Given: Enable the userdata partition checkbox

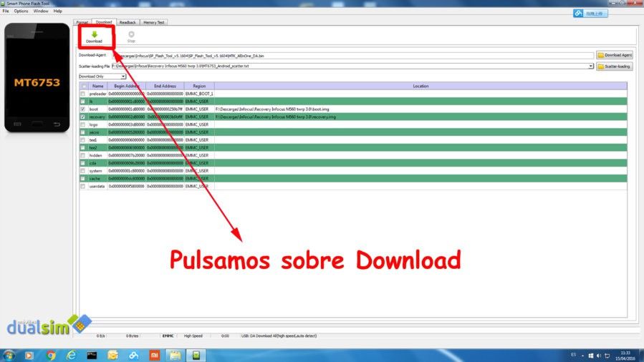Looking at the screenshot, I should click(x=83, y=186).
